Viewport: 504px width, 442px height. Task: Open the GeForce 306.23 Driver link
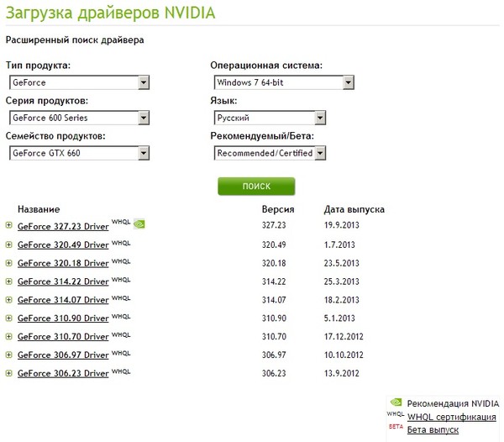coord(63,373)
